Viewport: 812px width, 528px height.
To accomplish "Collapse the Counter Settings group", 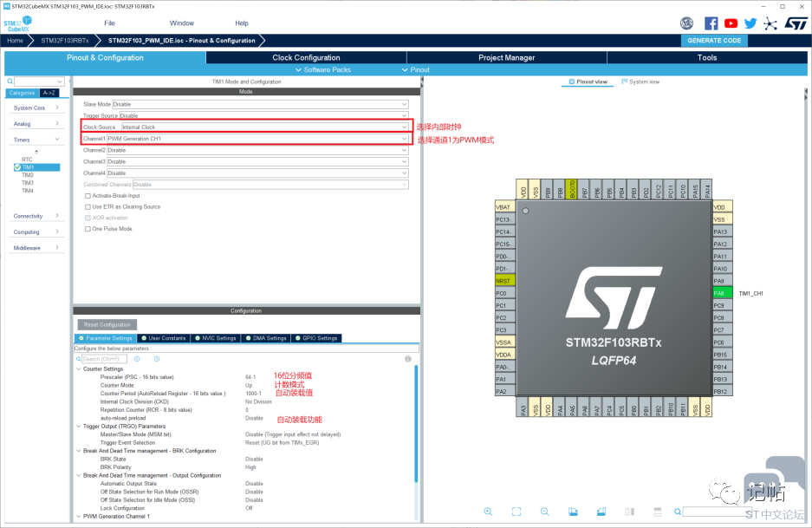I will tap(79, 369).
